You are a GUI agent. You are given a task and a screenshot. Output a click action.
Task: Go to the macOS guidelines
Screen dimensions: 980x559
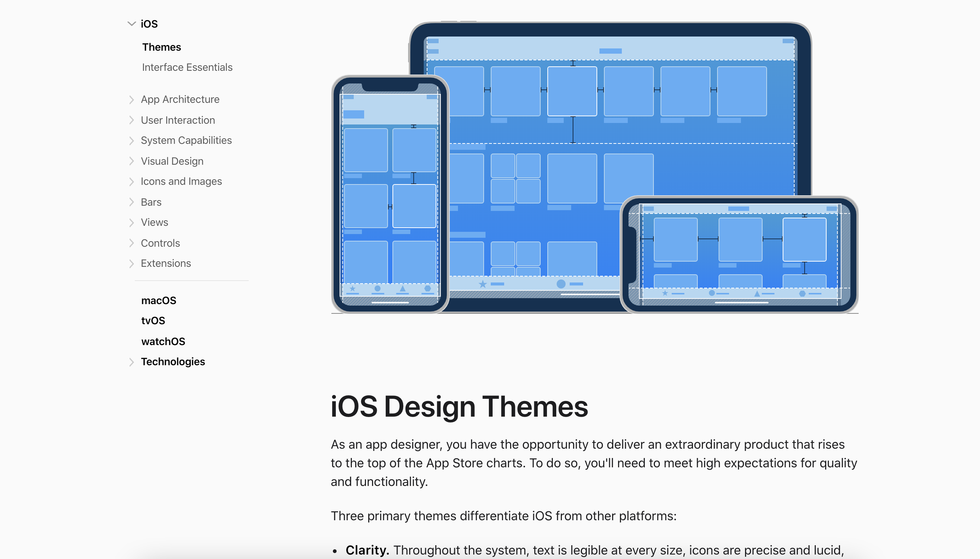pos(159,301)
